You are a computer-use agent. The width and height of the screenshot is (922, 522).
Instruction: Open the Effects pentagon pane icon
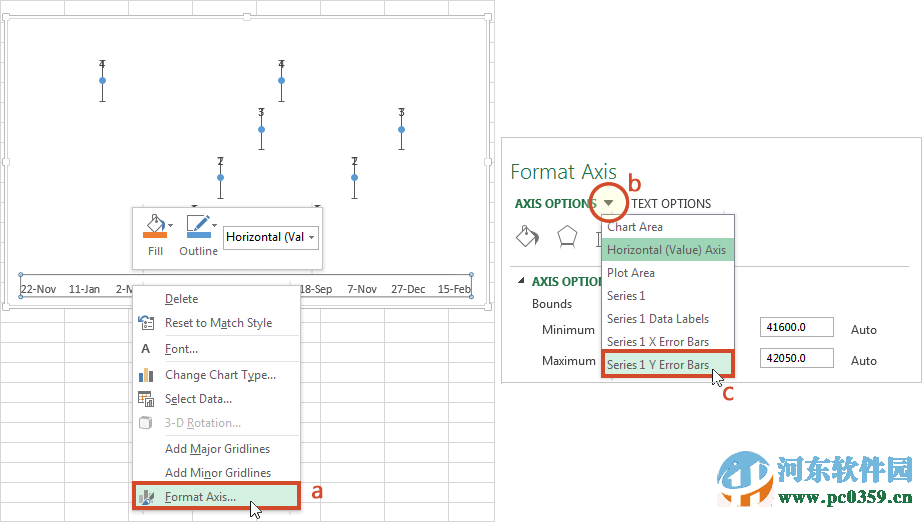tap(567, 237)
